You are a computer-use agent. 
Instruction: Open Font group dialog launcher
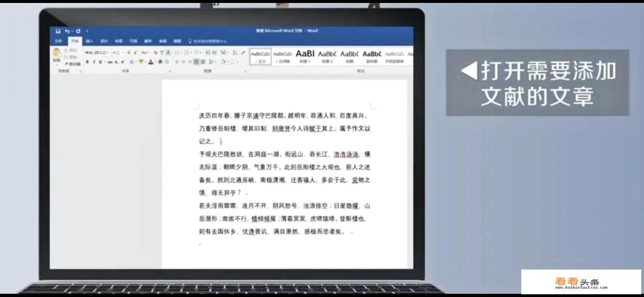170,71
